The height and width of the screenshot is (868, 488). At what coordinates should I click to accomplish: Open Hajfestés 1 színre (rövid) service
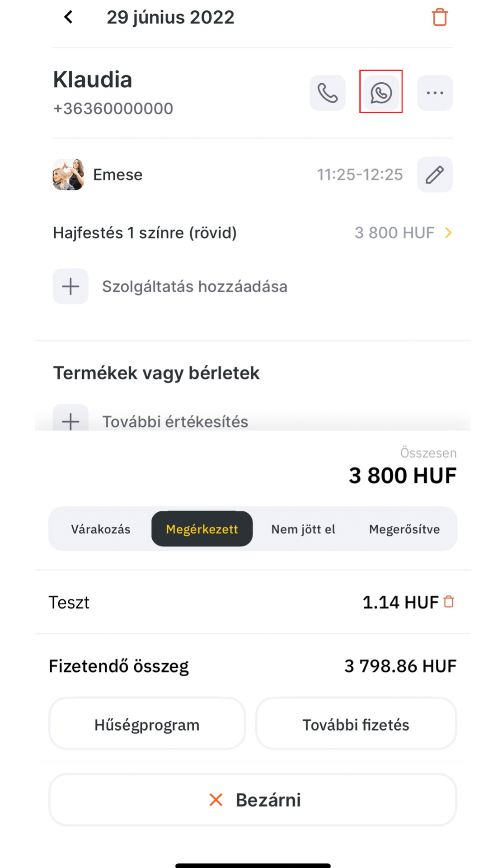145,233
